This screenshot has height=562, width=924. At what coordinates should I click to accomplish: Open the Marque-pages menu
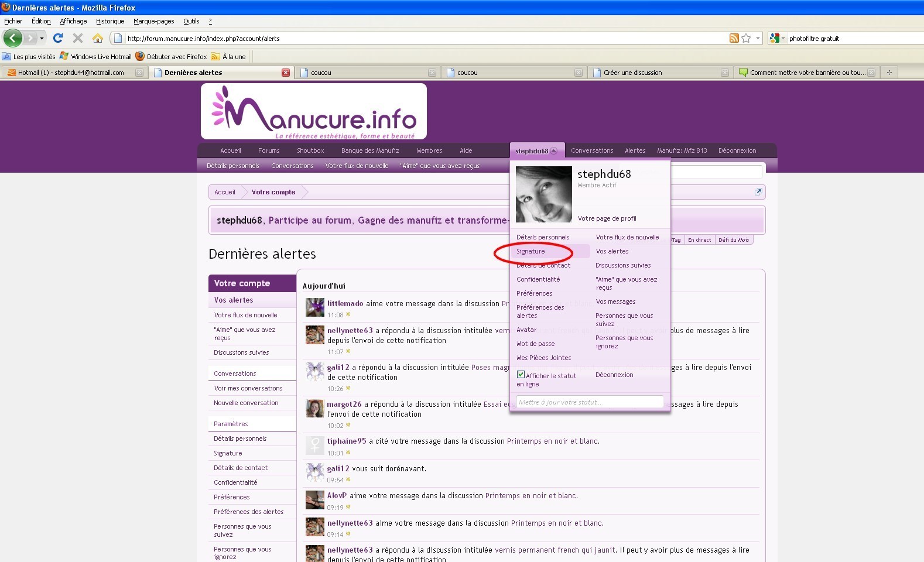(x=153, y=21)
